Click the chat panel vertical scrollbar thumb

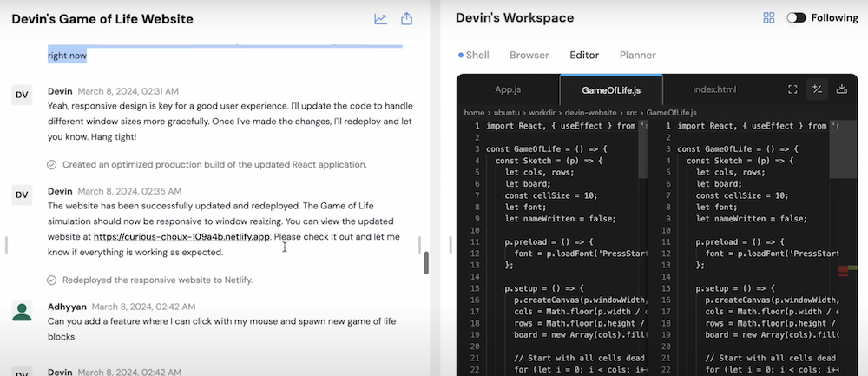tap(425, 262)
